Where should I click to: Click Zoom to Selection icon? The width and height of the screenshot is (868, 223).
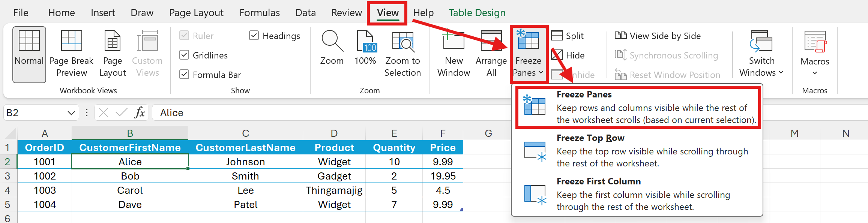coord(402,41)
